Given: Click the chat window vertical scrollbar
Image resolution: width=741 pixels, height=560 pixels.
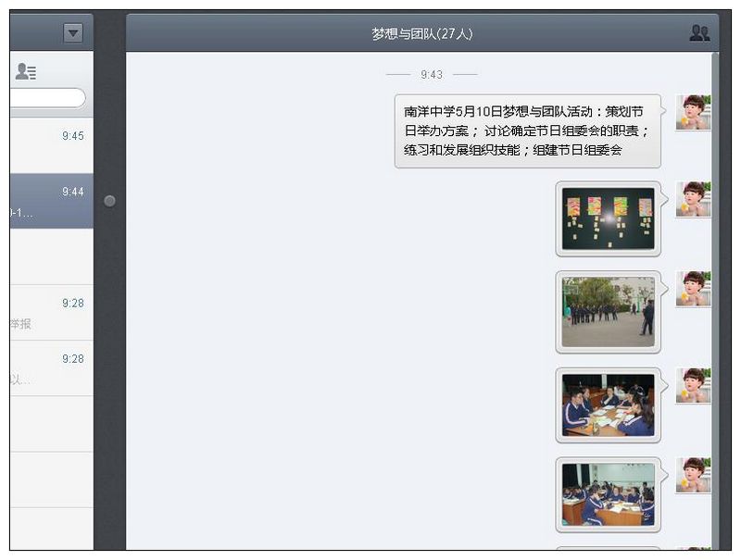Looking at the screenshot, I should (x=715, y=301).
